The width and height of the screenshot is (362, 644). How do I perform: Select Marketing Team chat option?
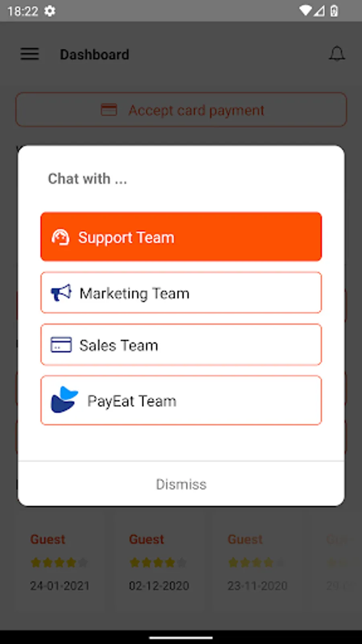(181, 293)
